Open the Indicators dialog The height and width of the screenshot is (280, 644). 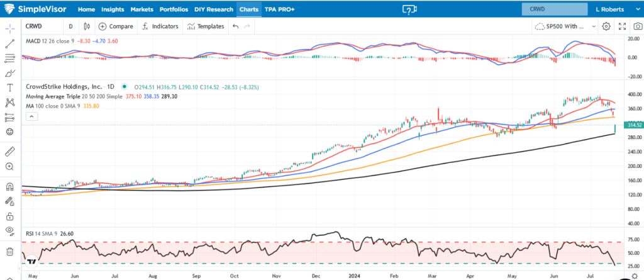[x=160, y=26]
